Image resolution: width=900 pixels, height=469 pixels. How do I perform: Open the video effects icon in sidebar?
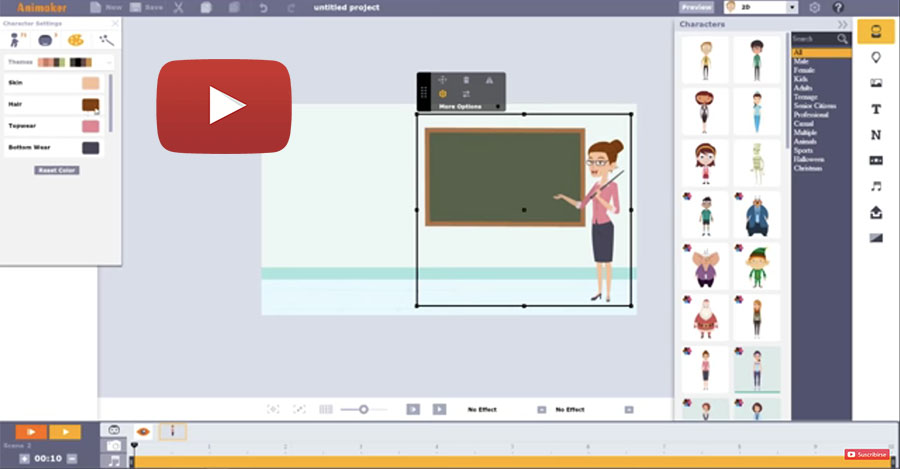point(876,160)
